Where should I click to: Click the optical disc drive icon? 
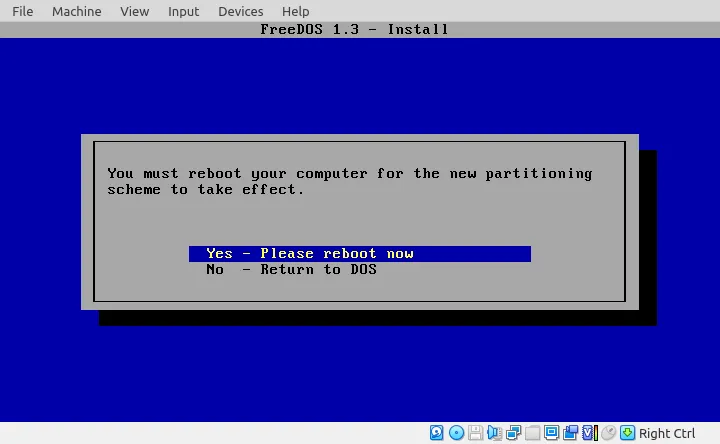pyautogui.click(x=456, y=433)
